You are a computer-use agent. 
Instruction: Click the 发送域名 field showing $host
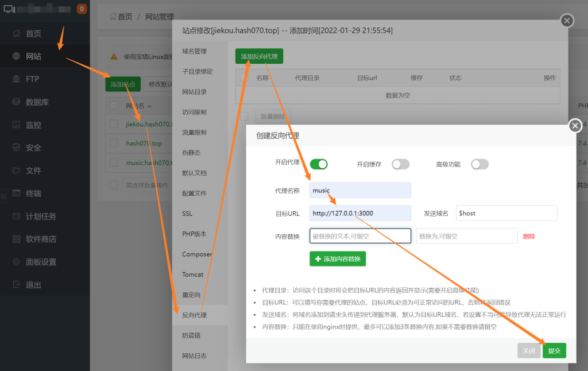[x=506, y=213]
